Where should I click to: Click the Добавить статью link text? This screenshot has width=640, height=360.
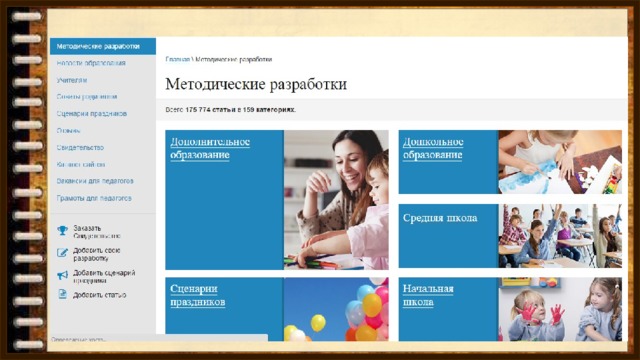[x=100, y=295]
